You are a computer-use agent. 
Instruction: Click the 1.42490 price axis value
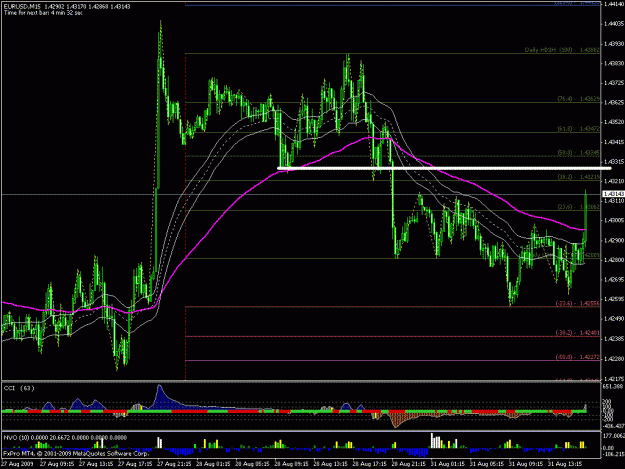(613, 319)
